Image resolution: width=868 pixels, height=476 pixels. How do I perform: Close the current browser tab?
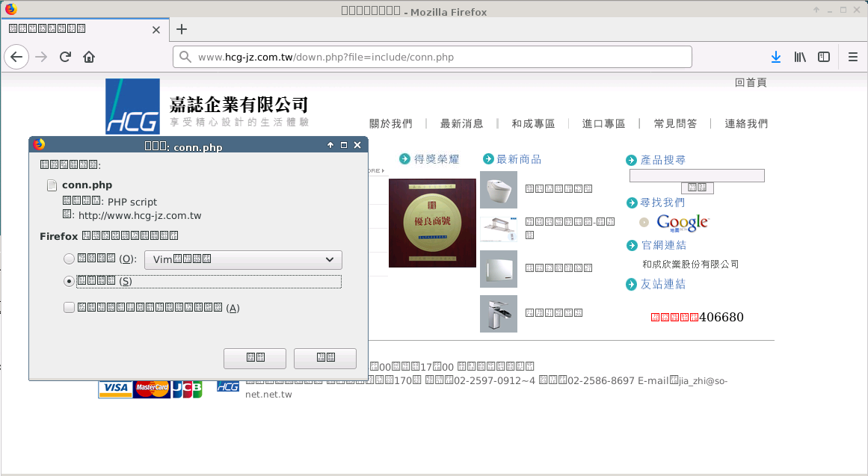156,30
